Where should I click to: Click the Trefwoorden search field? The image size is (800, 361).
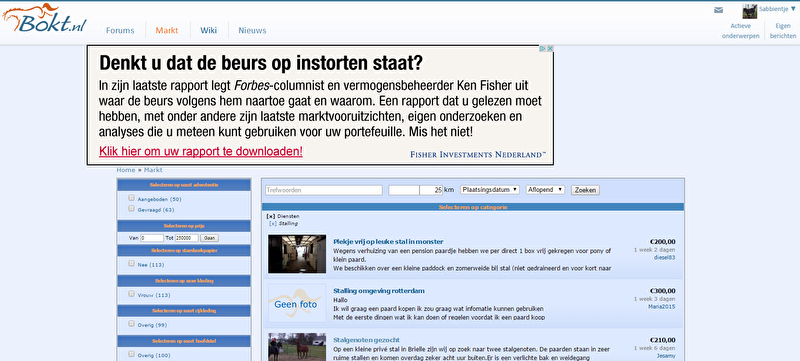[x=323, y=190]
